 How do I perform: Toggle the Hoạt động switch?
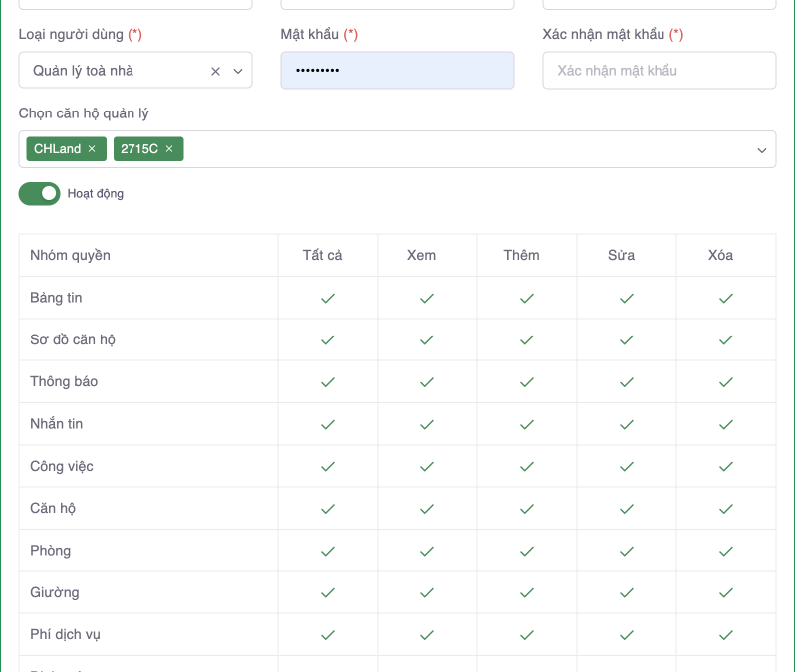pyautogui.click(x=40, y=193)
